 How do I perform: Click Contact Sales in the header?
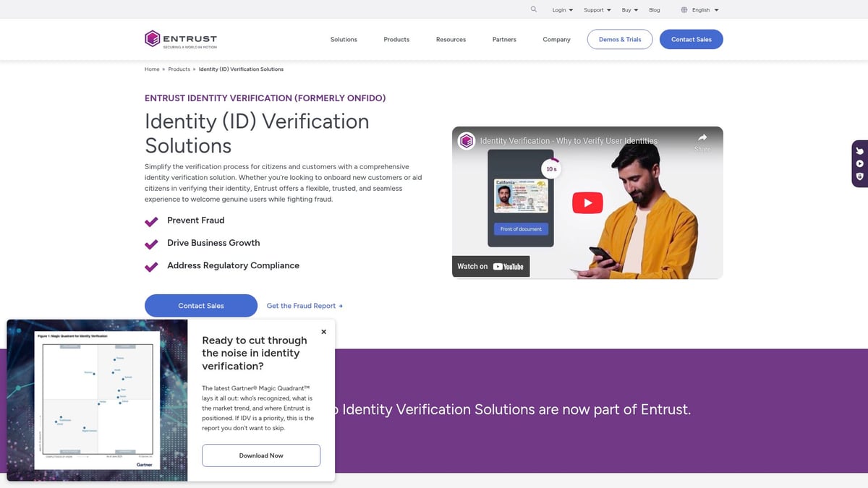[x=692, y=39]
